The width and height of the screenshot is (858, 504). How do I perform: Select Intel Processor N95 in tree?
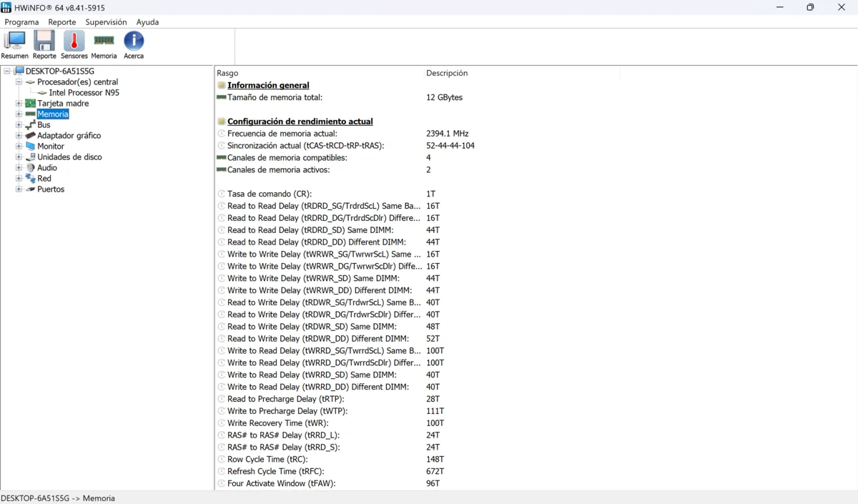(x=84, y=93)
